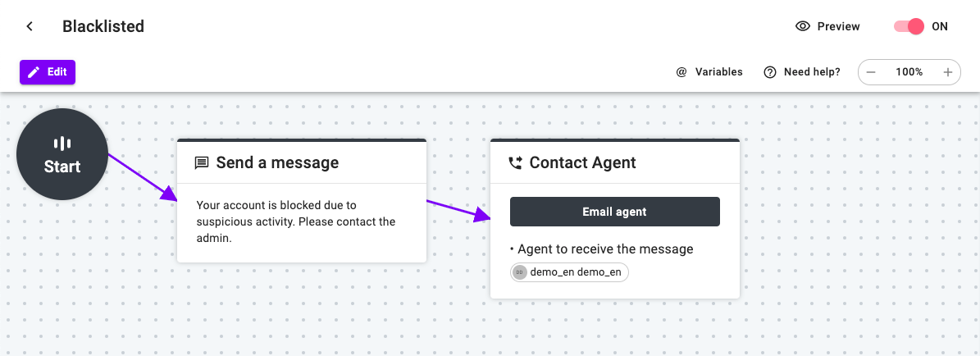Click the message icon in Send a message
This screenshot has width=980, height=356.
click(x=201, y=163)
